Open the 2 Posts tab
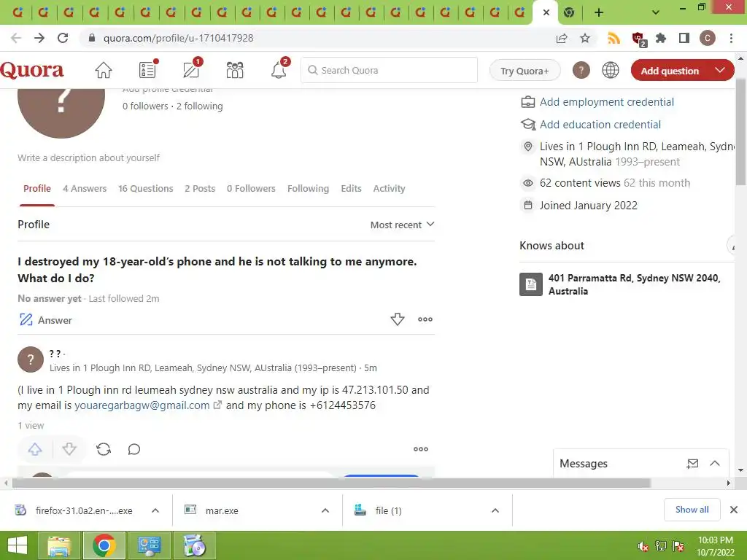Image resolution: width=747 pixels, height=560 pixels. tap(200, 189)
